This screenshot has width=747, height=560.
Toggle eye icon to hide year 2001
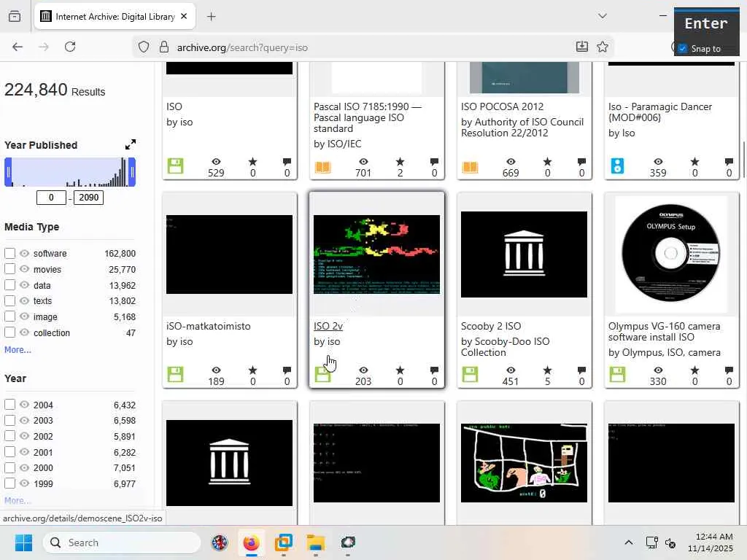pyautogui.click(x=24, y=452)
